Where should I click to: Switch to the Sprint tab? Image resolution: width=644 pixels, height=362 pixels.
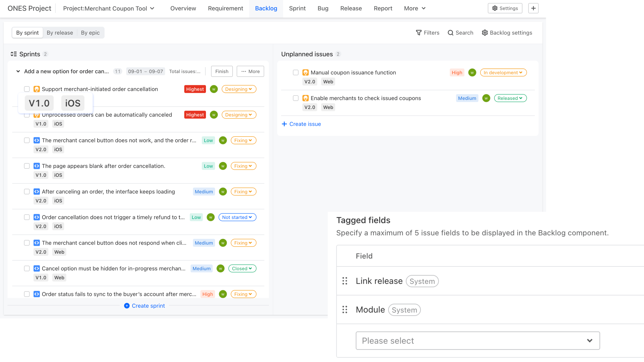click(297, 8)
